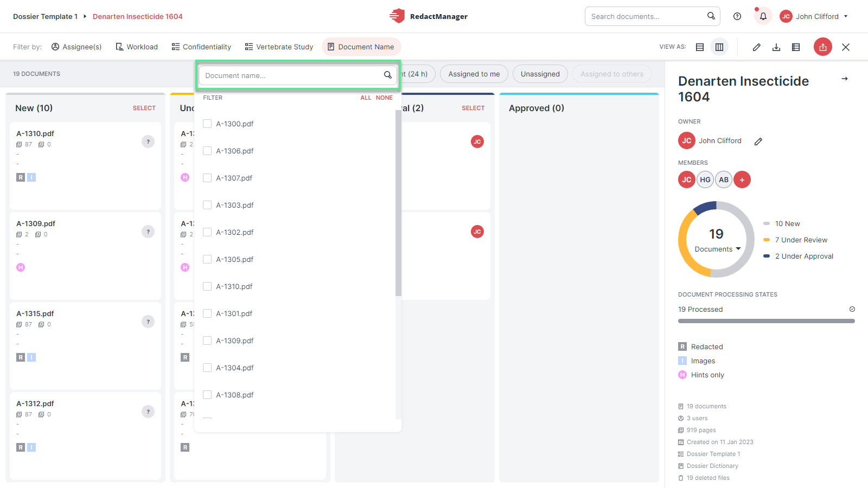Viewport: 868px width, 488px height.
Task: Click question mark badge on A-1312.pdf card
Action: [148, 412]
